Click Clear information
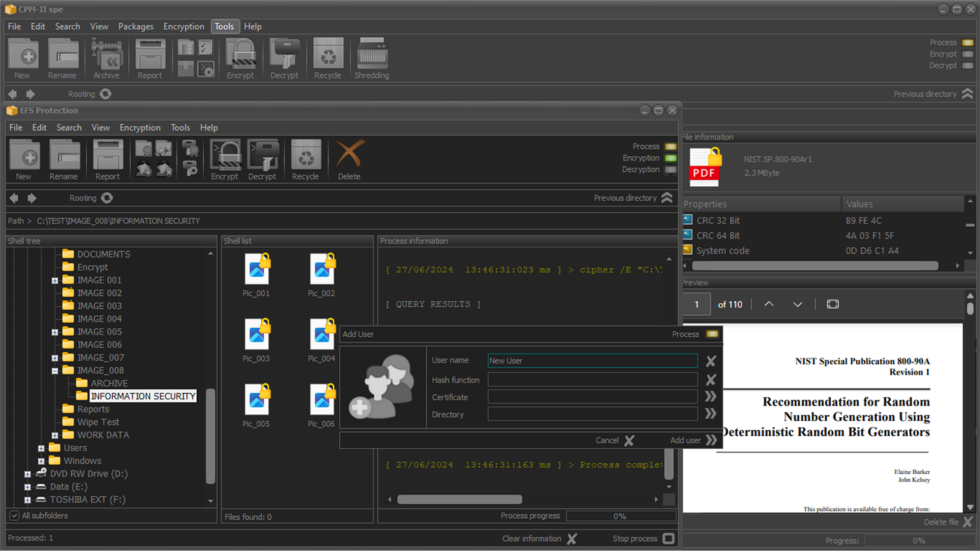The width and height of the screenshot is (980, 551). [539, 539]
